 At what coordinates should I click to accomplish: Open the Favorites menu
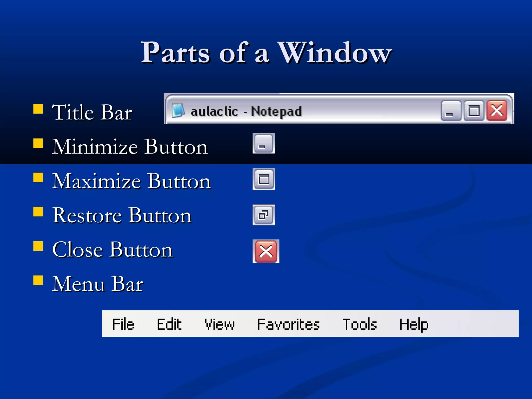point(288,324)
